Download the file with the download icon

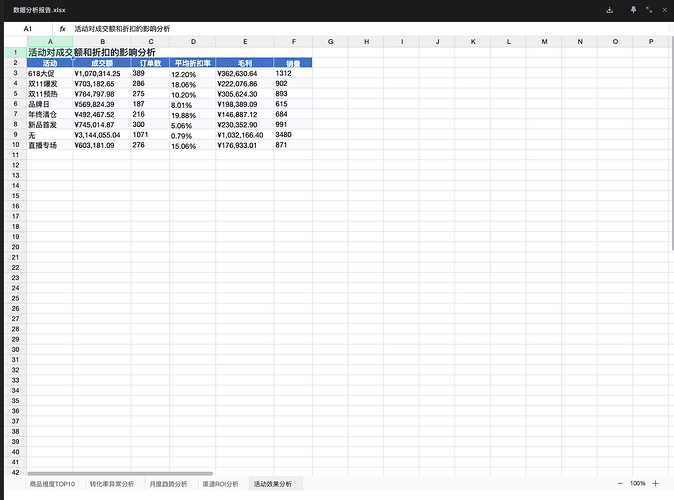[609, 10]
